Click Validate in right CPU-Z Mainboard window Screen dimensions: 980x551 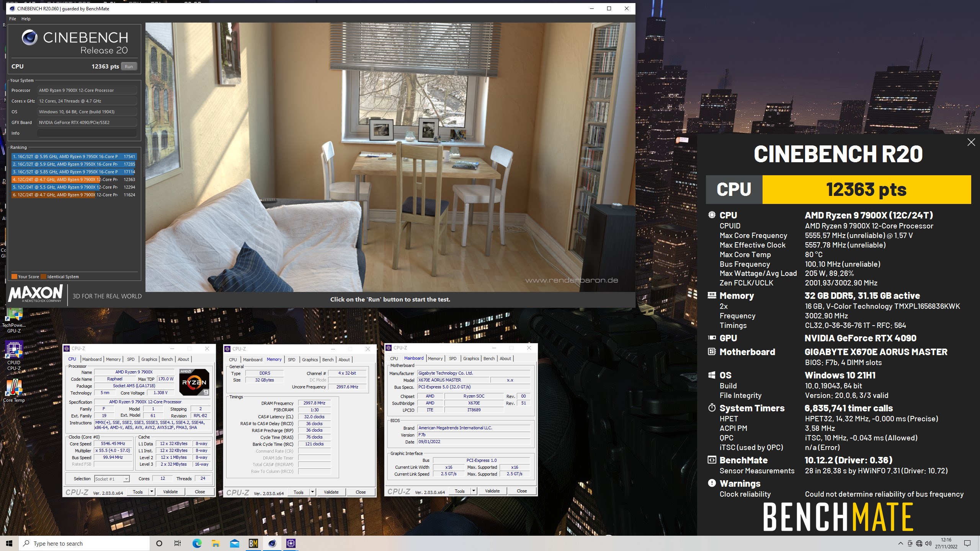coord(492,491)
